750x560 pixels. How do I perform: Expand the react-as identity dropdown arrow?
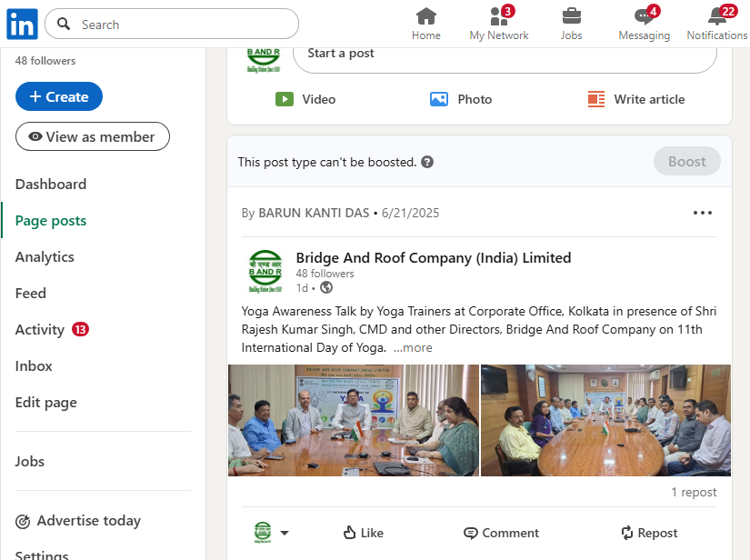(285, 533)
